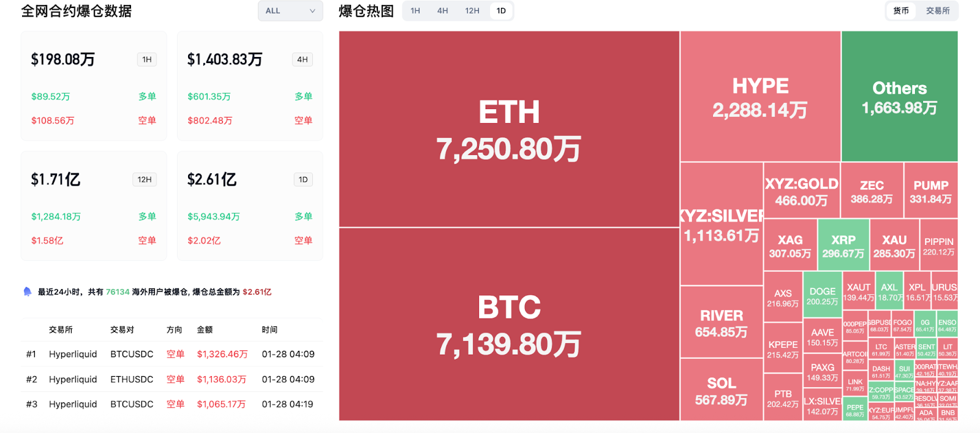The image size is (980, 433).
Task: Select the BTC liquidation tile
Action: (x=508, y=325)
